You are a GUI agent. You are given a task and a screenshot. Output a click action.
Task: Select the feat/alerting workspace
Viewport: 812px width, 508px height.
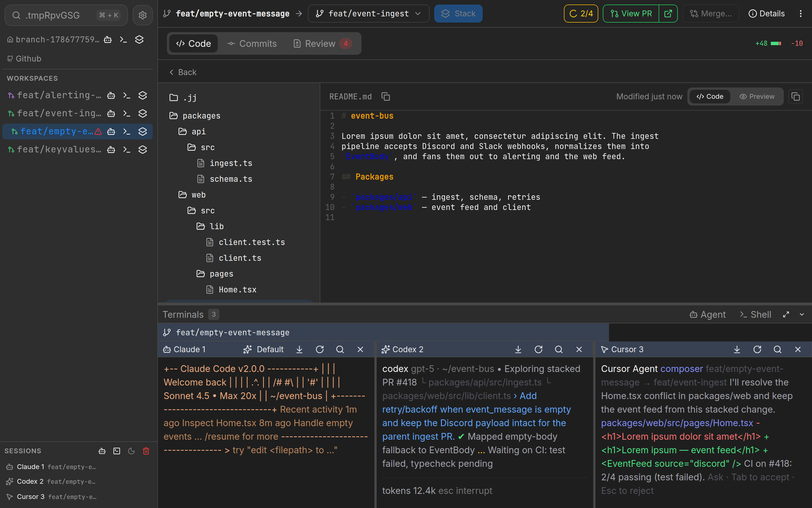tap(59, 95)
